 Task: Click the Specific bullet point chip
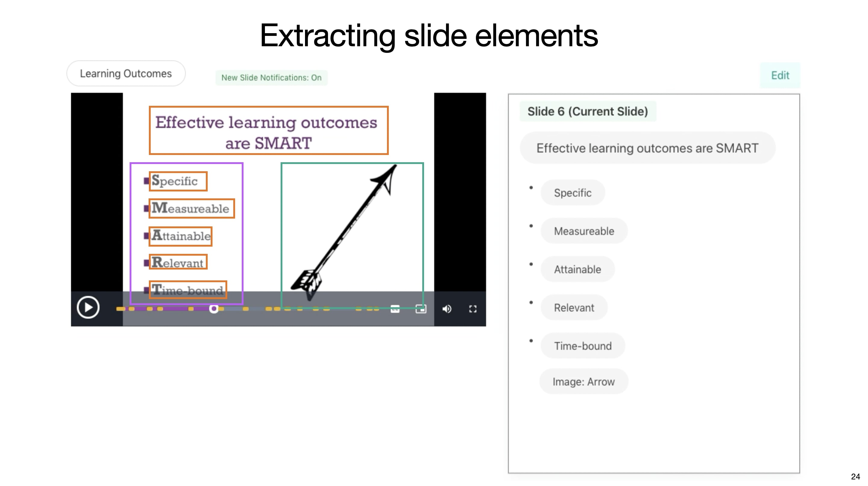click(573, 193)
